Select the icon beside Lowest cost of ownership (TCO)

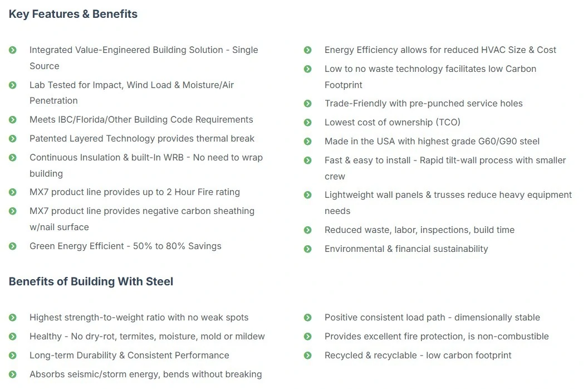coord(308,123)
